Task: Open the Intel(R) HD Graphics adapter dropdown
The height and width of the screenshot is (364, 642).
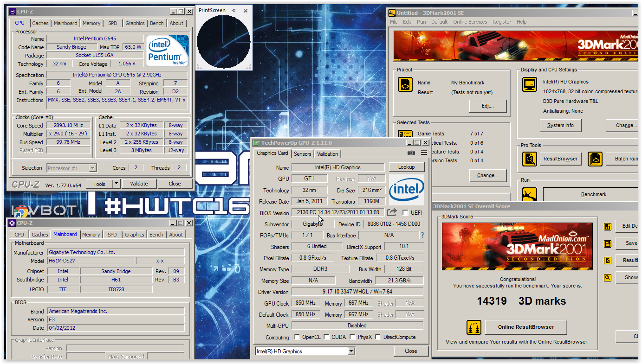Action: coord(351,351)
